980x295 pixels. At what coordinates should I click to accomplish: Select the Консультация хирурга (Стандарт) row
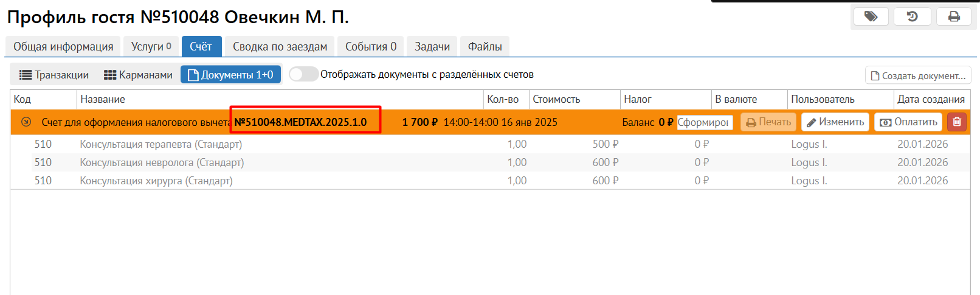click(x=490, y=181)
